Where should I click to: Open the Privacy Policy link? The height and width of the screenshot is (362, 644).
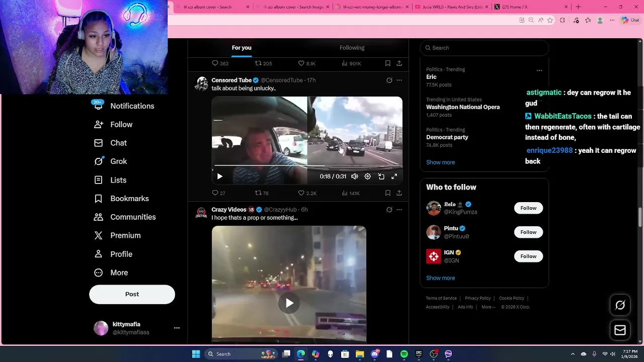[477, 298]
